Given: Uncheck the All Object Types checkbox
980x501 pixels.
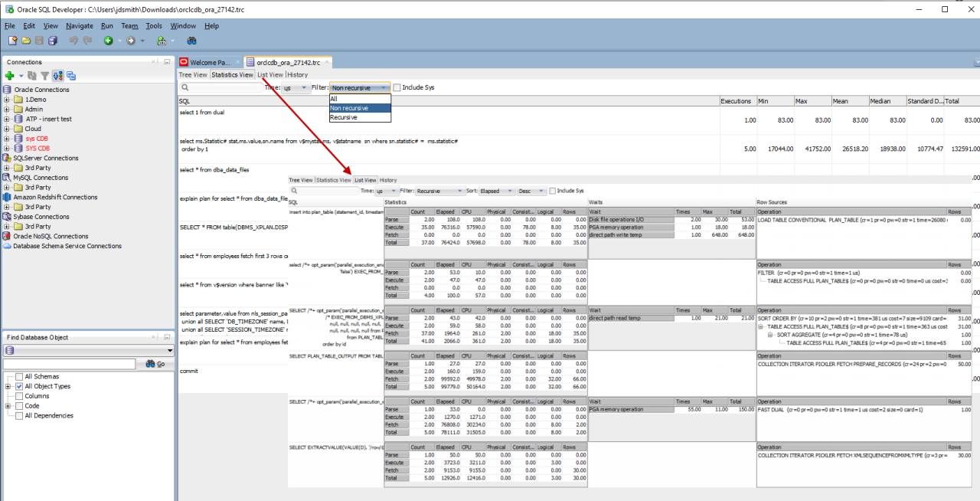Looking at the screenshot, I should click(19, 387).
